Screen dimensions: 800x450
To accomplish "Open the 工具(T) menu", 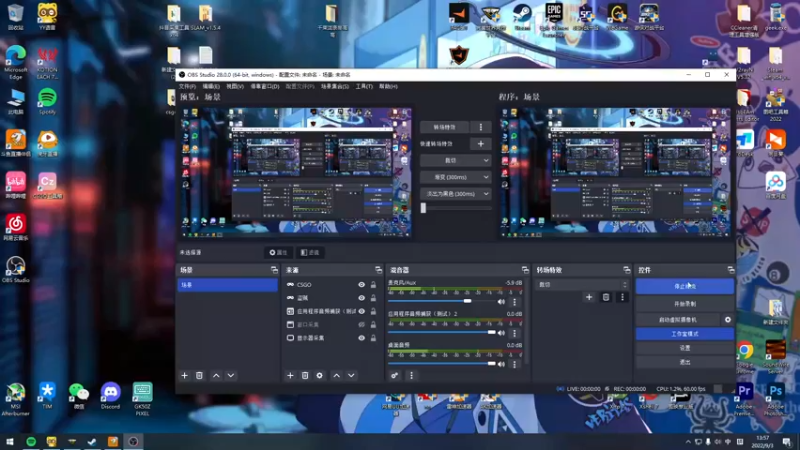I will click(x=364, y=87).
